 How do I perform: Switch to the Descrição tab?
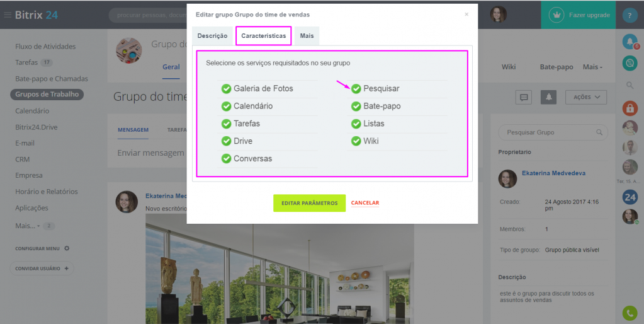(212, 36)
